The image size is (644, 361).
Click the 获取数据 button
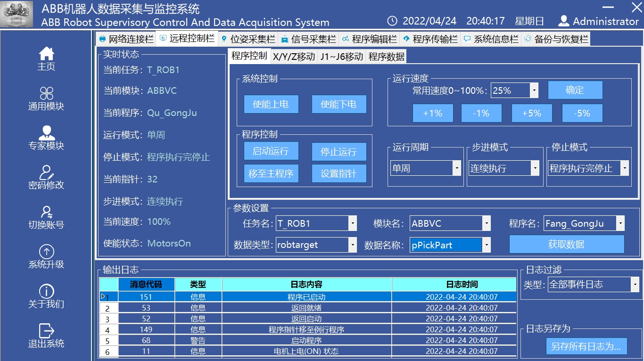pos(567,244)
